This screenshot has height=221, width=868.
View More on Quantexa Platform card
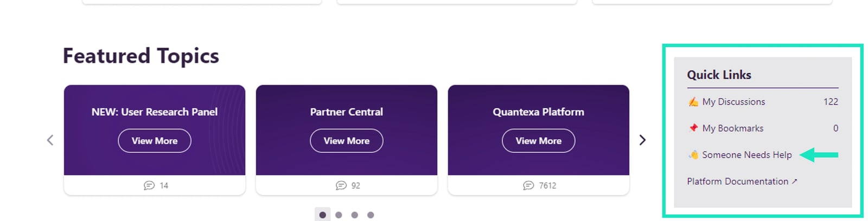[x=539, y=141]
